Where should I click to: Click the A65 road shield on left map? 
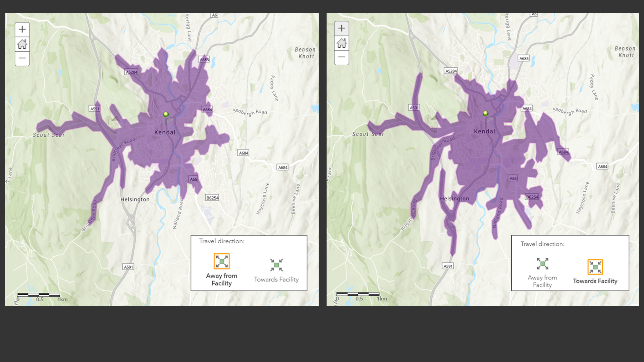tap(194, 179)
